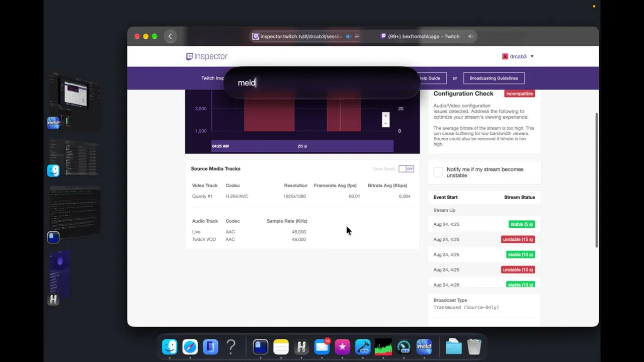Click the unstable (15 s) status badge
644x362 pixels.
(x=518, y=239)
